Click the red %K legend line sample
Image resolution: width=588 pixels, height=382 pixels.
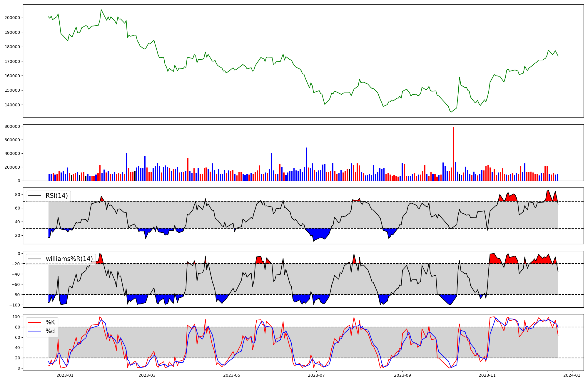coord(34,322)
